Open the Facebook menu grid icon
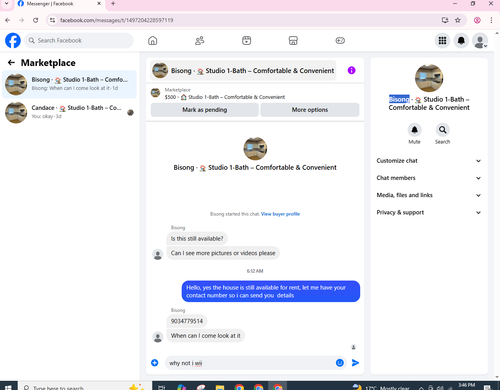Viewport: 500px width, 390px height. click(442, 41)
